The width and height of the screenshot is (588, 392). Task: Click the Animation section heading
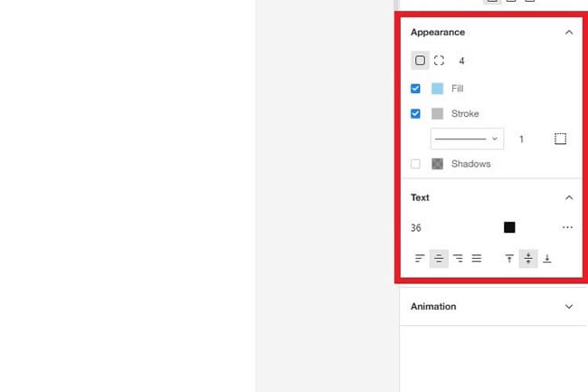pyautogui.click(x=433, y=307)
